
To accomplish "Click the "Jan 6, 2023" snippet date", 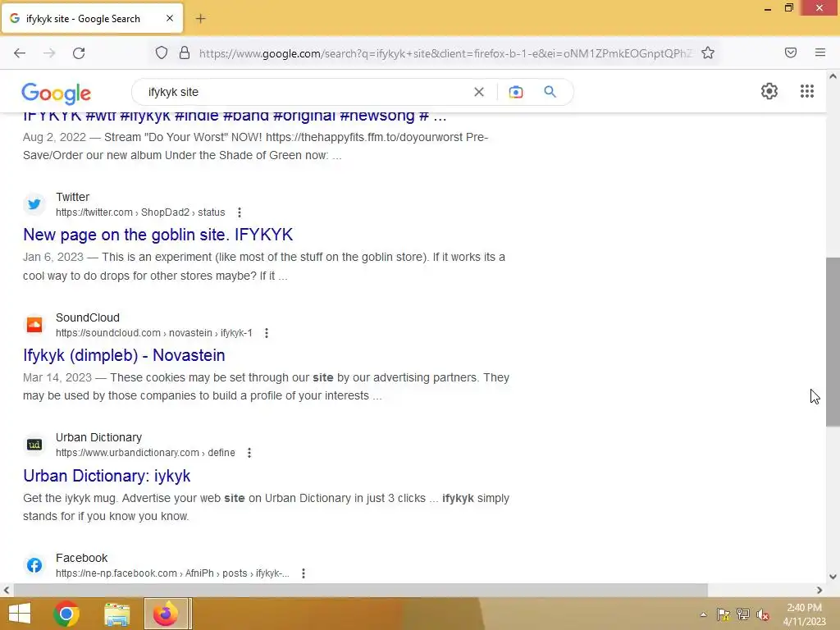I will [53, 257].
